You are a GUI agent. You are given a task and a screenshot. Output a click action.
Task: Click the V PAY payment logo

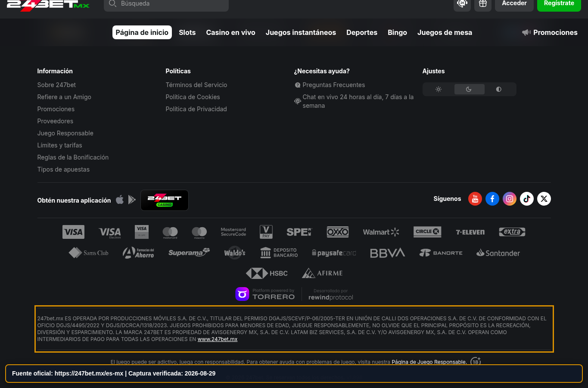[x=266, y=232]
